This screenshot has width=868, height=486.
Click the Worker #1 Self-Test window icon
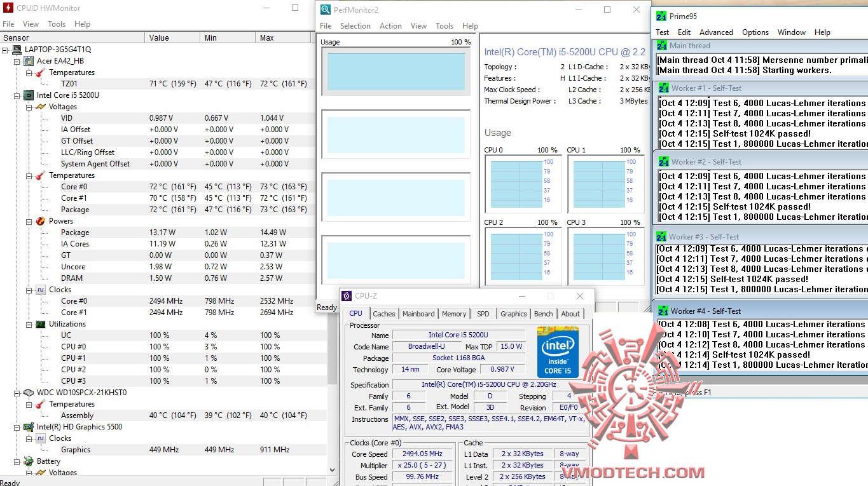664,88
